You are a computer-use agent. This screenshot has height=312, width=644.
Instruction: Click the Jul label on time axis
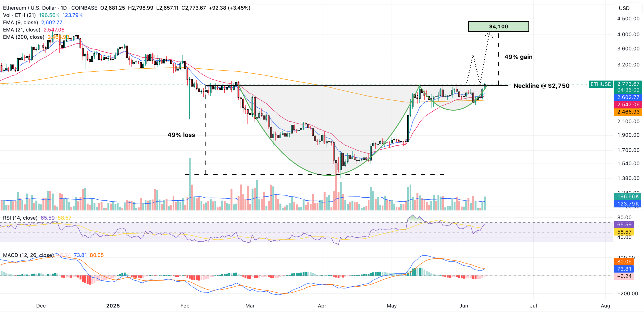tap(533, 306)
